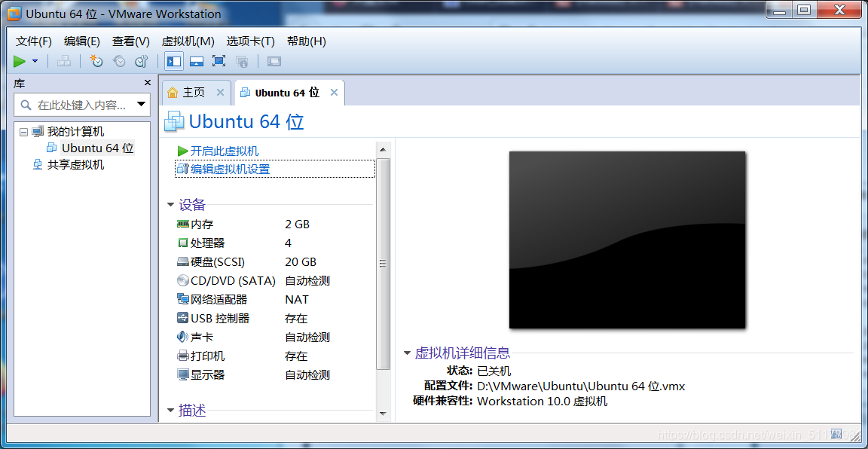This screenshot has height=449, width=868.
Task: Click the revert to snapshot icon
Action: click(119, 61)
